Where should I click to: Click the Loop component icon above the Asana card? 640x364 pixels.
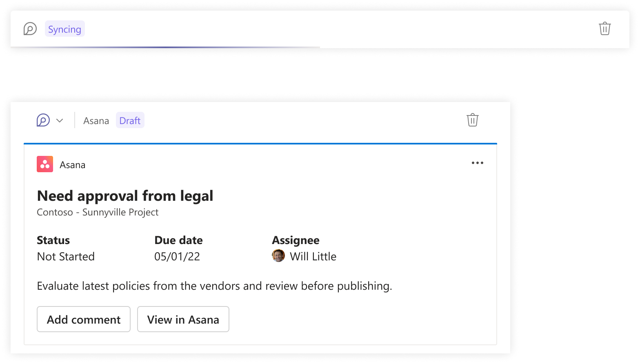pyautogui.click(x=43, y=120)
